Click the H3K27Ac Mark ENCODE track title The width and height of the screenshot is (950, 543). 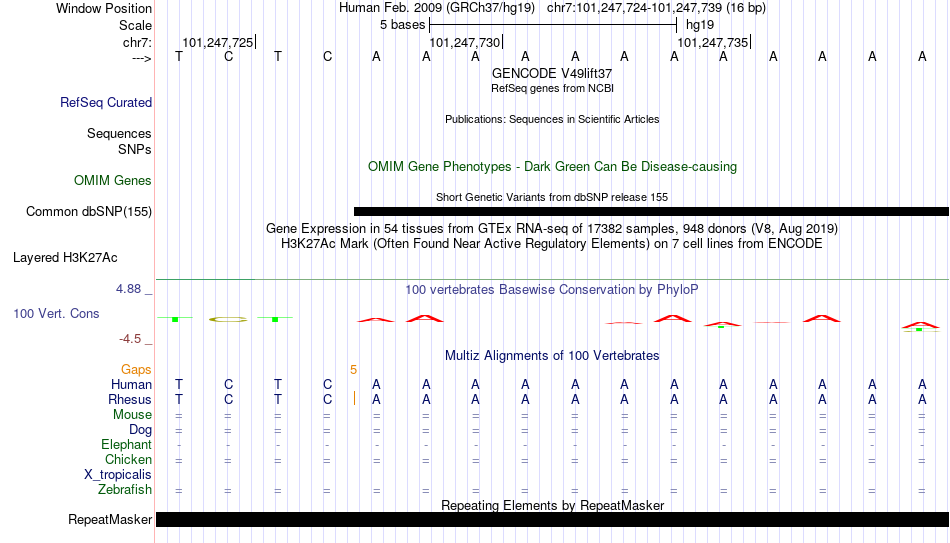[552, 244]
